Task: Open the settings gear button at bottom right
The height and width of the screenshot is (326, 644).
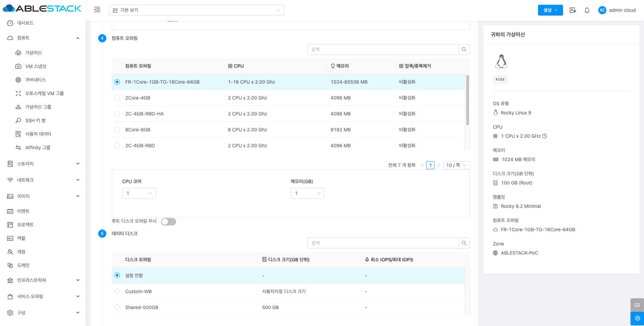Action: point(637,318)
